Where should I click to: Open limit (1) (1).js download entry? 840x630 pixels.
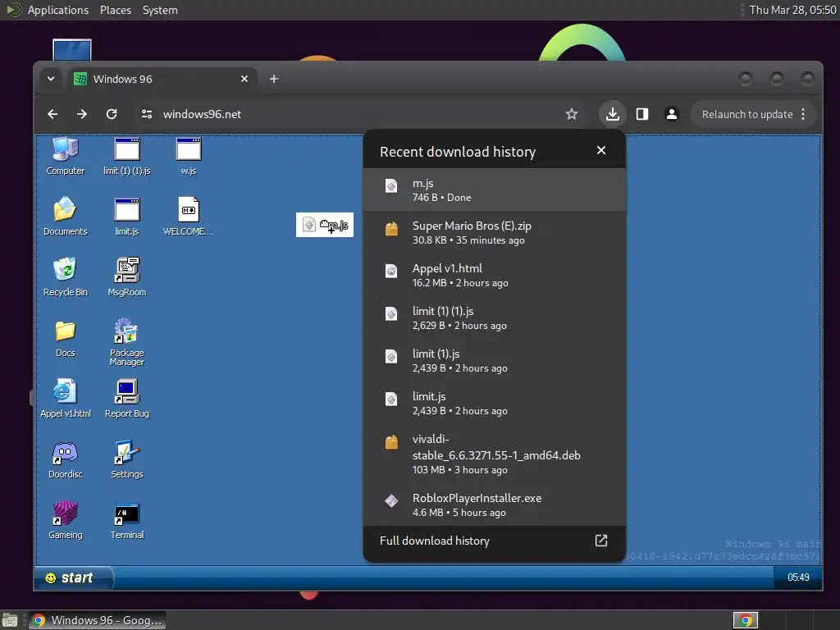(494, 317)
